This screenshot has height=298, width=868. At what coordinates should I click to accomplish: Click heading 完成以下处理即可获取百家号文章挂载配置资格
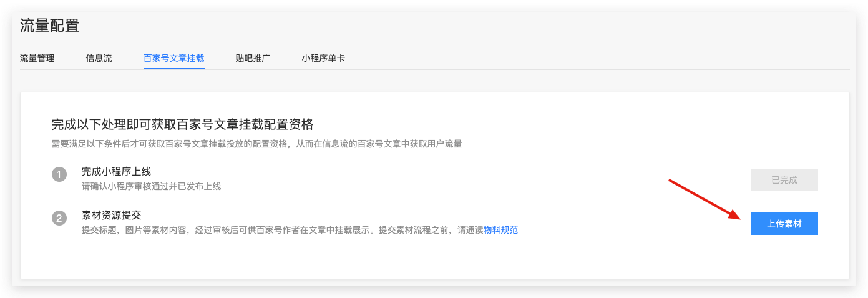click(x=182, y=124)
